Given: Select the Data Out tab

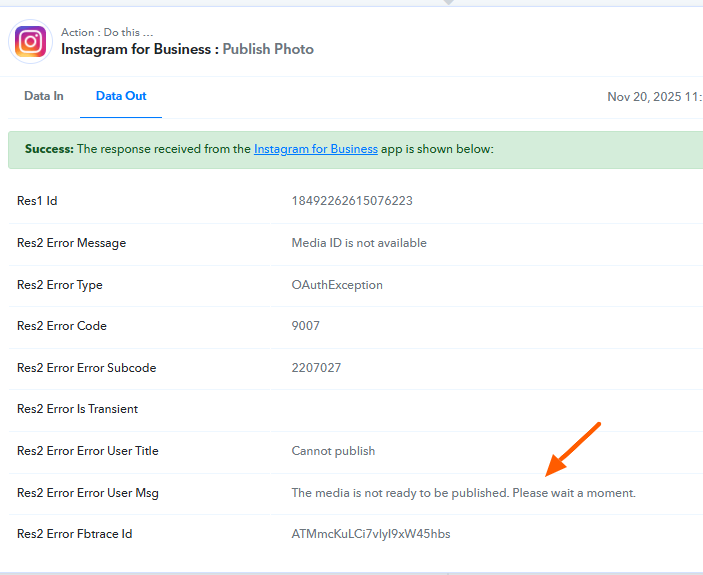Looking at the screenshot, I should pyautogui.click(x=121, y=96).
